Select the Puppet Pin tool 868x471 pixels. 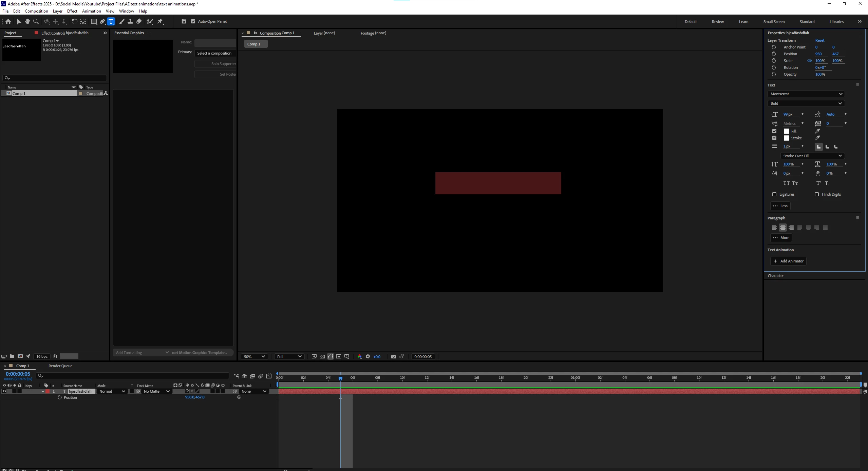tap(160, 21)
